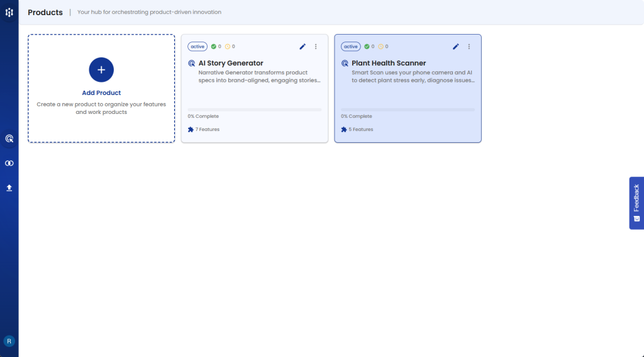Open Products section from sidebar target icon
The height and width of the screenshot is (357, 644).
tap(9, 139)
